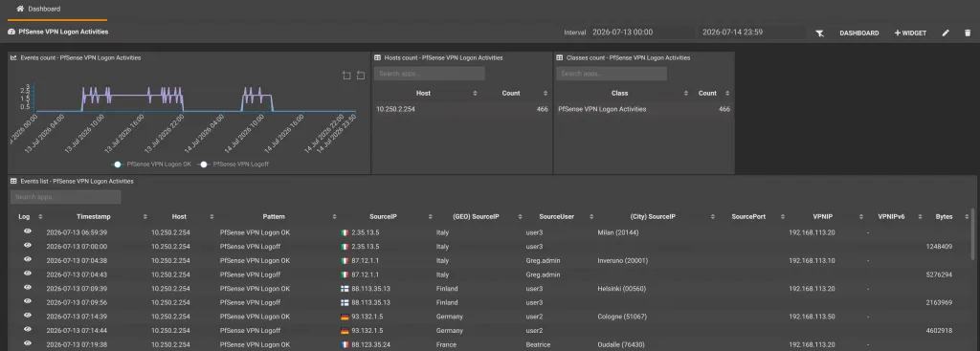
Task: View log for 2026-07-13 07:14:39 event
Action: pos(28,316)
